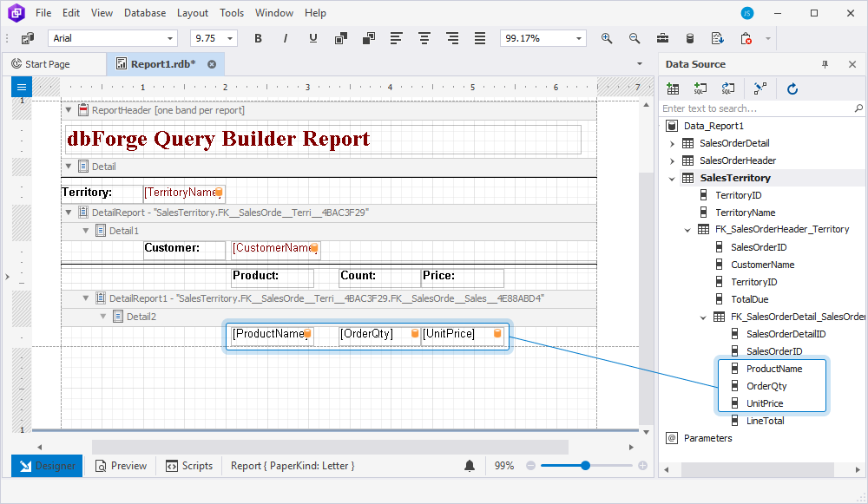Open the Tools menu
The width and height of the screenshot is (868, 504).
coord(232,13)
